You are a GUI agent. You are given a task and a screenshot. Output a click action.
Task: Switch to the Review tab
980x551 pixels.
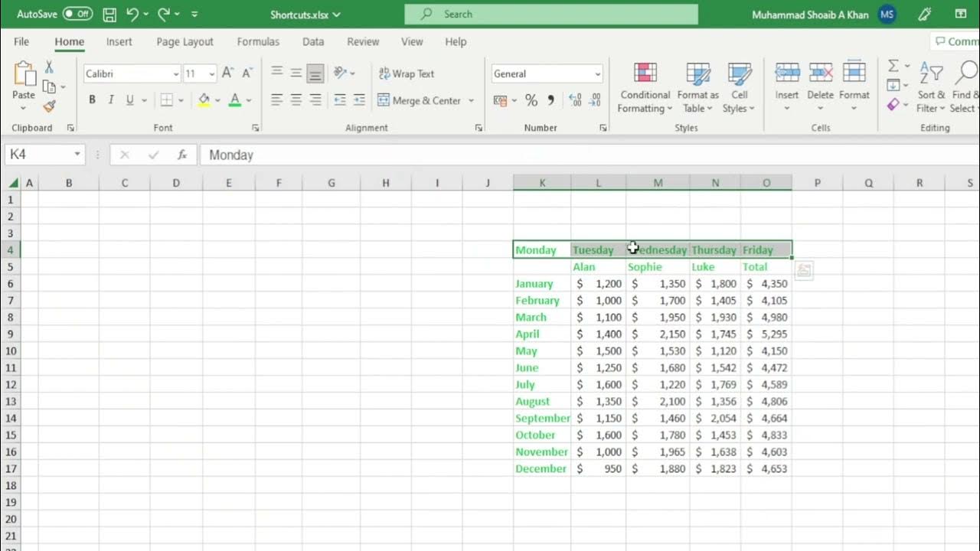363,41
